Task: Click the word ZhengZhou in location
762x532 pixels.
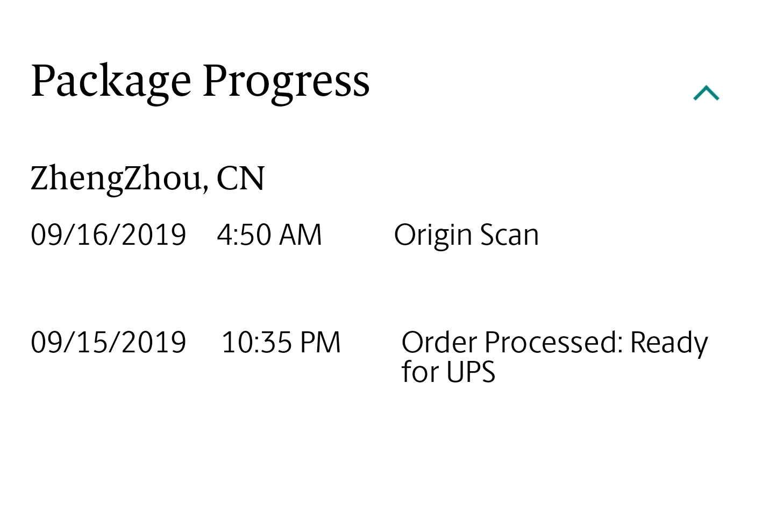Action: click(x=115, y=178)
